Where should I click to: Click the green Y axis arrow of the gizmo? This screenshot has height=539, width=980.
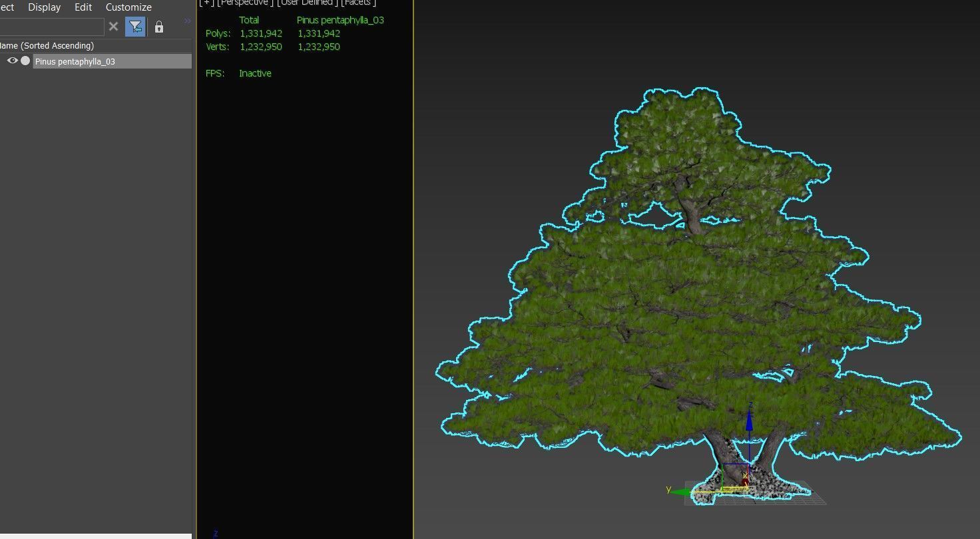(679, 492)
